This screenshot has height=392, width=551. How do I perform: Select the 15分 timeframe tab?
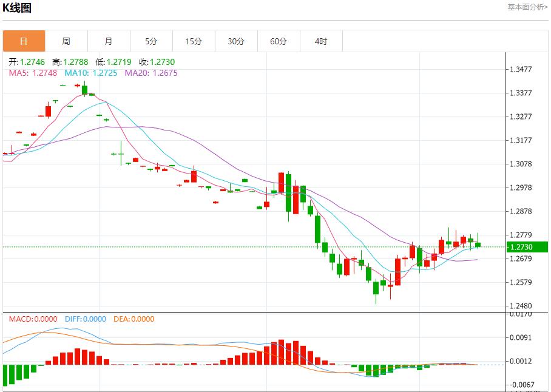tap(194, 41)
